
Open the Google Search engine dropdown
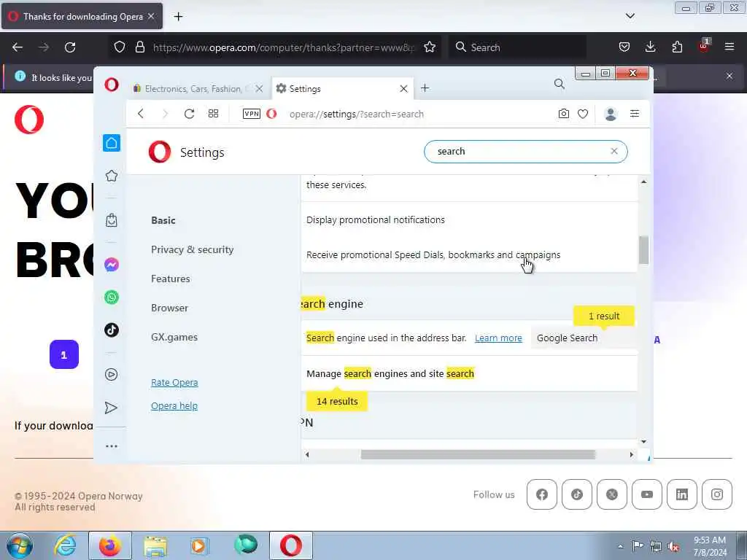584,338
